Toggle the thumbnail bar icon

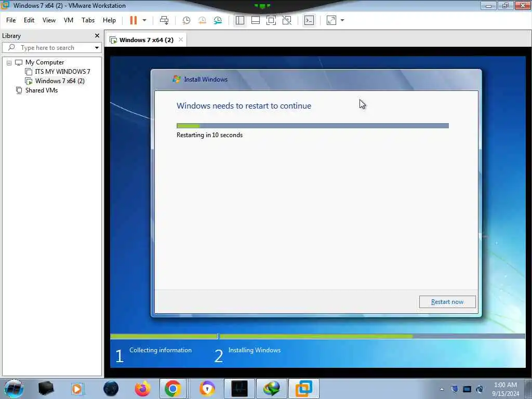tap(256, 20)
